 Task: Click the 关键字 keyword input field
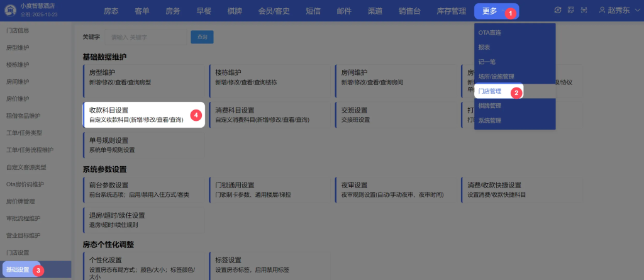pos(146,37)
